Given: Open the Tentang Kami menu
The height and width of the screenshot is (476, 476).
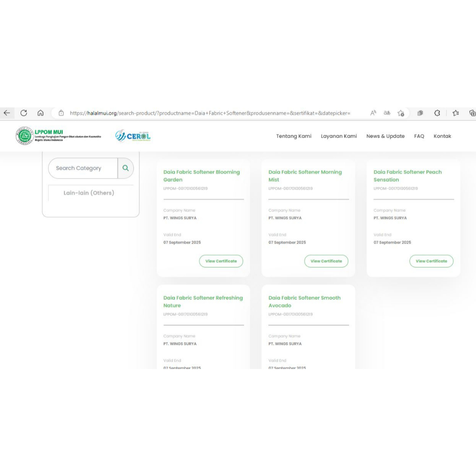Looking at the screenshot, I should point(294,136).
